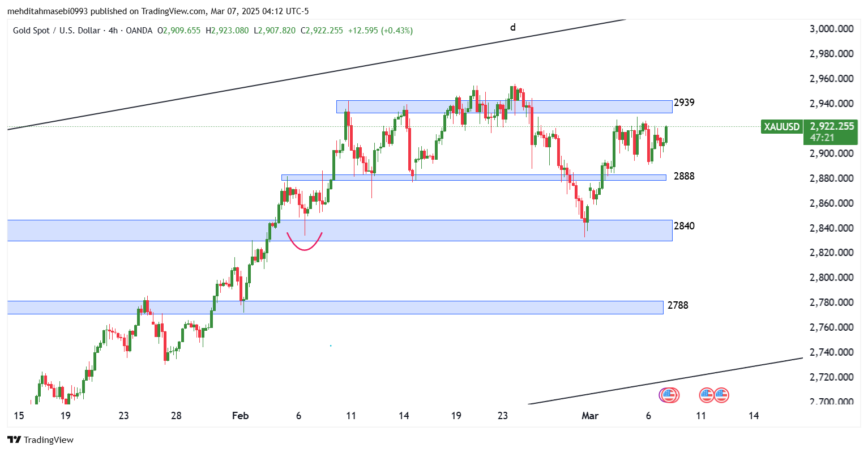Click the 2,980.000 price axis label
Screen dimensions: 868x452
pos(831,54)
